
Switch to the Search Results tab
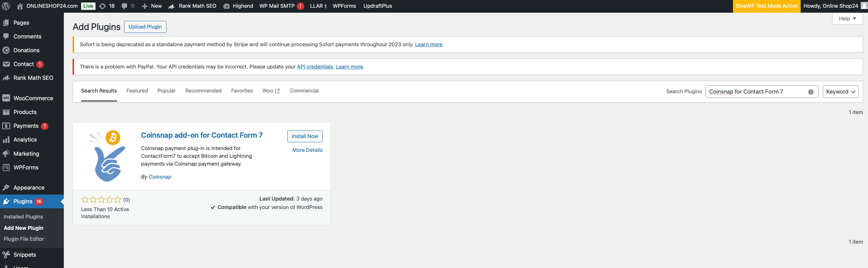pos(99,91)
